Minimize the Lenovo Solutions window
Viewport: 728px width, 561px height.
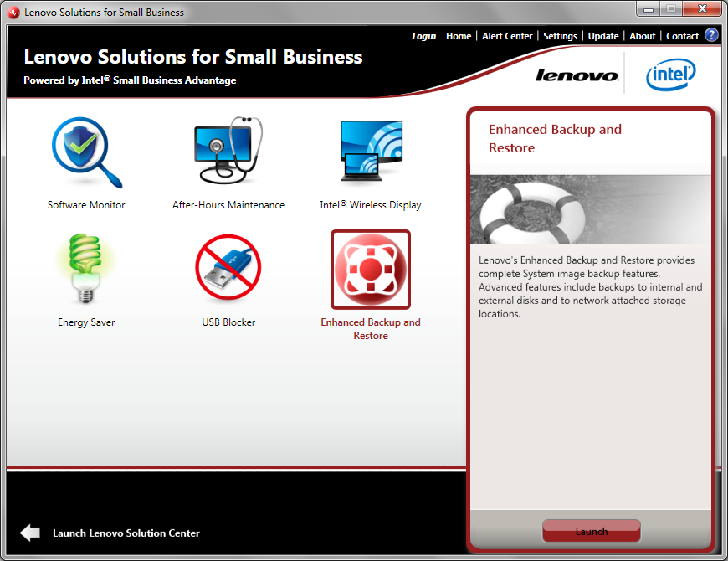coord(649,9)
